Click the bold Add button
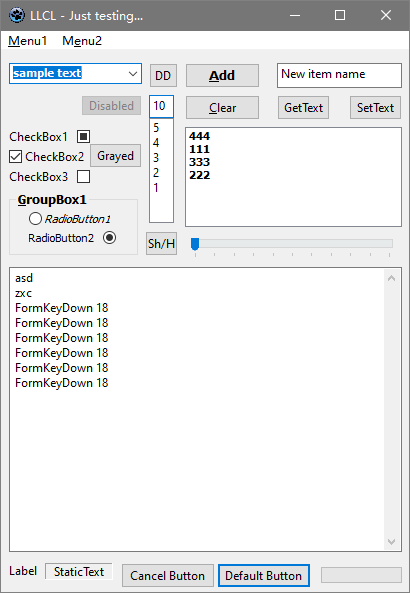The height and width of the screenshot is (593, 410). pyautogui.click(x=222, y=76)
